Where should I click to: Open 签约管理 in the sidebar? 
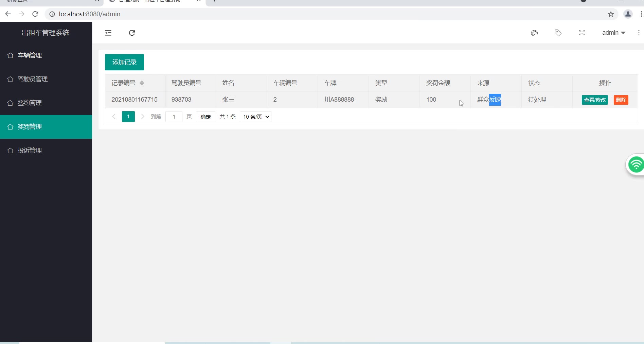[x=46, y=103]
